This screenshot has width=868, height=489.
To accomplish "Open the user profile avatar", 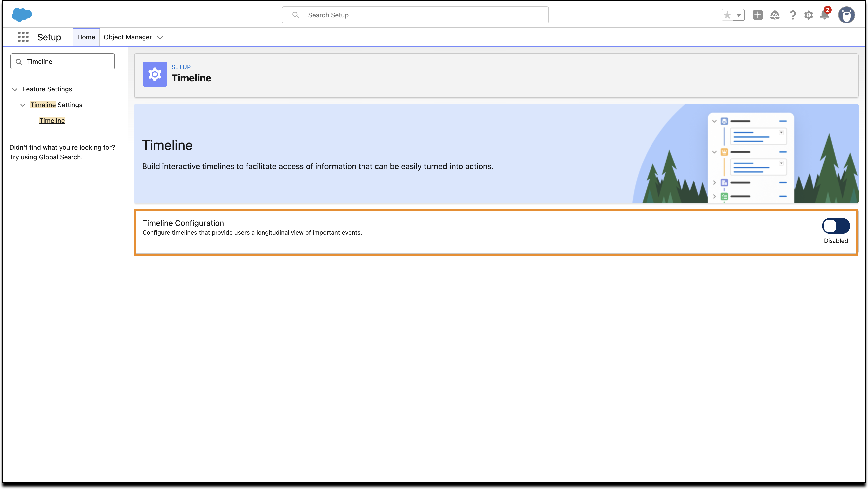I will coord(846,15).
